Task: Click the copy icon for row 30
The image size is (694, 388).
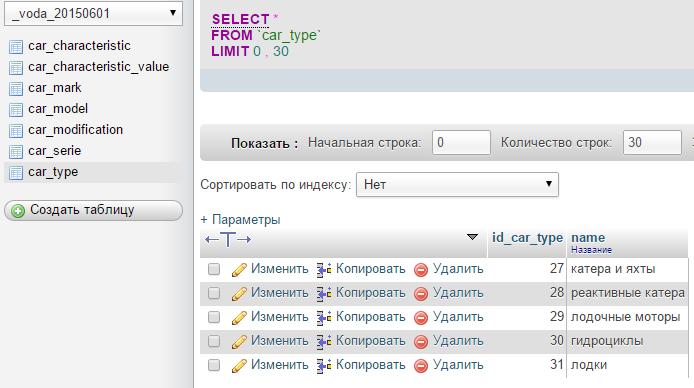Action: 324,341
